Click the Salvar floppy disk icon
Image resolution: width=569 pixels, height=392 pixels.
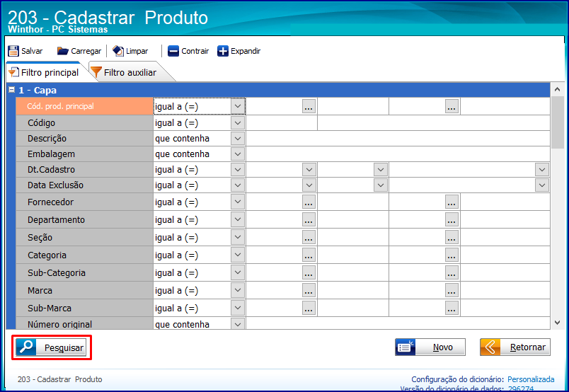point(13,51)
